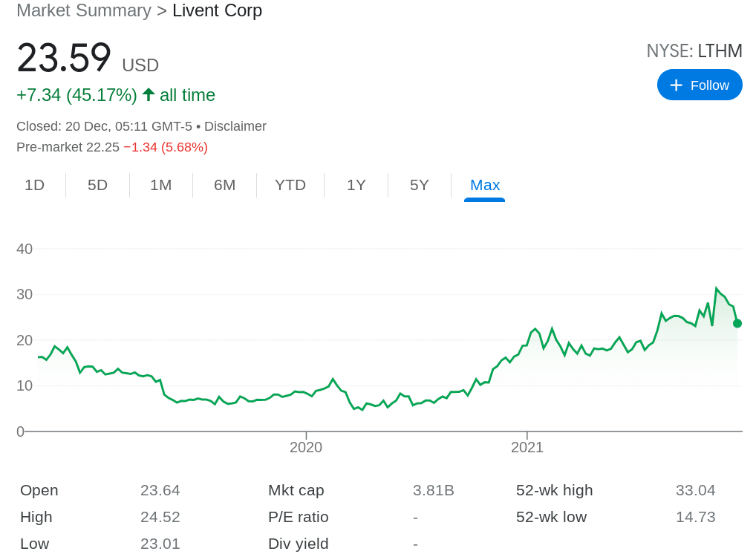Switch chart to the 6M range

[224, 185]
